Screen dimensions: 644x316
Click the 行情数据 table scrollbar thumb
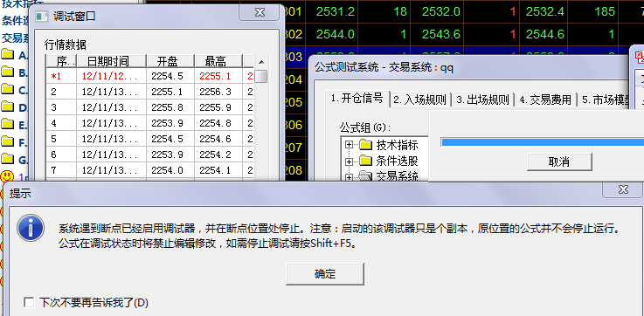261,76
